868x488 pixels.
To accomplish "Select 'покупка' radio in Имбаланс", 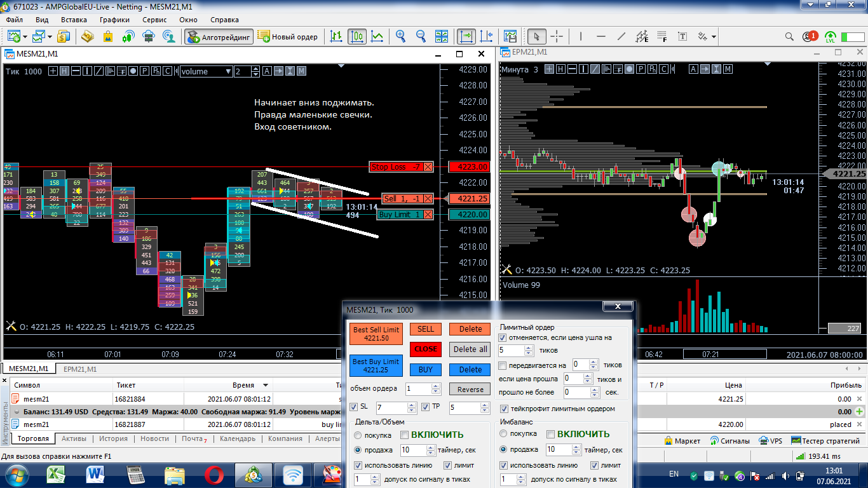I will coord(505,434).
